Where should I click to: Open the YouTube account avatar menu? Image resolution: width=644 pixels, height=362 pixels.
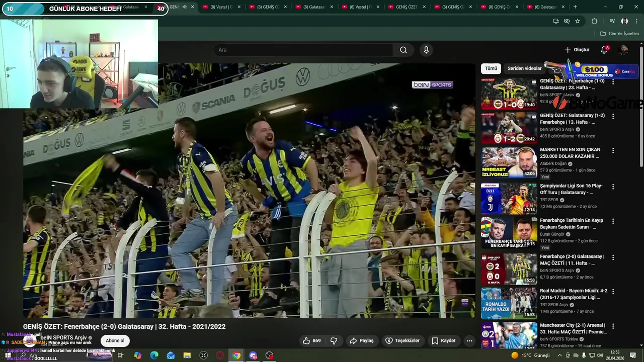click(x=623, y=50)
